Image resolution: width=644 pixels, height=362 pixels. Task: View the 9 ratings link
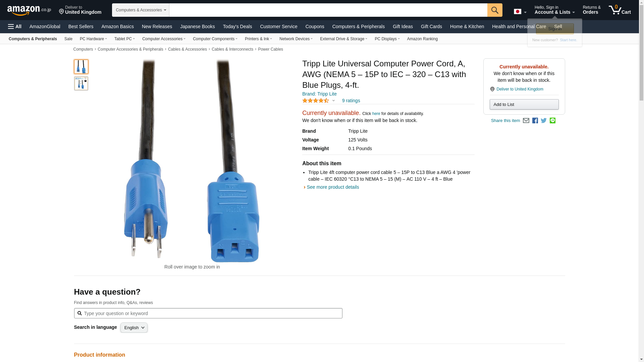pos(351,101)
